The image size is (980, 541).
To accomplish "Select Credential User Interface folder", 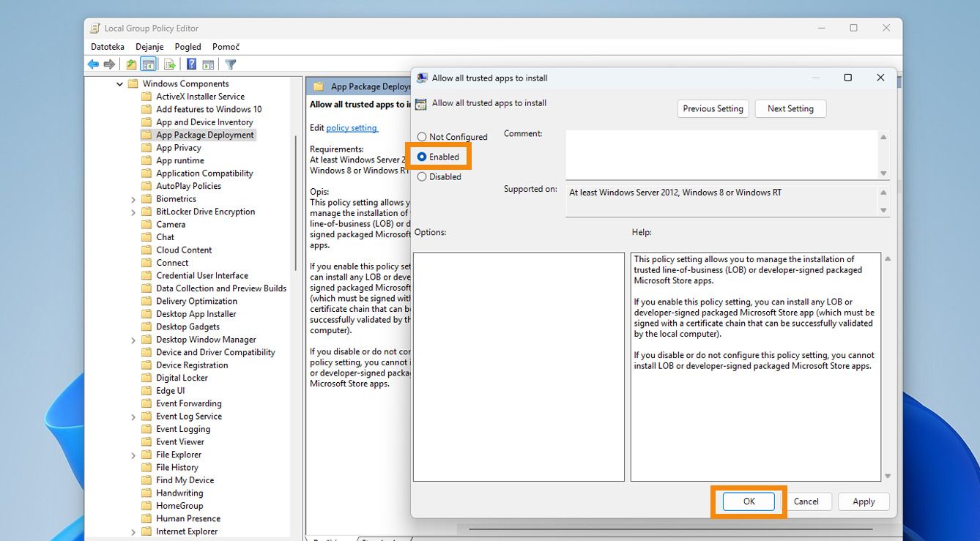I will click(x=202, y=275).
